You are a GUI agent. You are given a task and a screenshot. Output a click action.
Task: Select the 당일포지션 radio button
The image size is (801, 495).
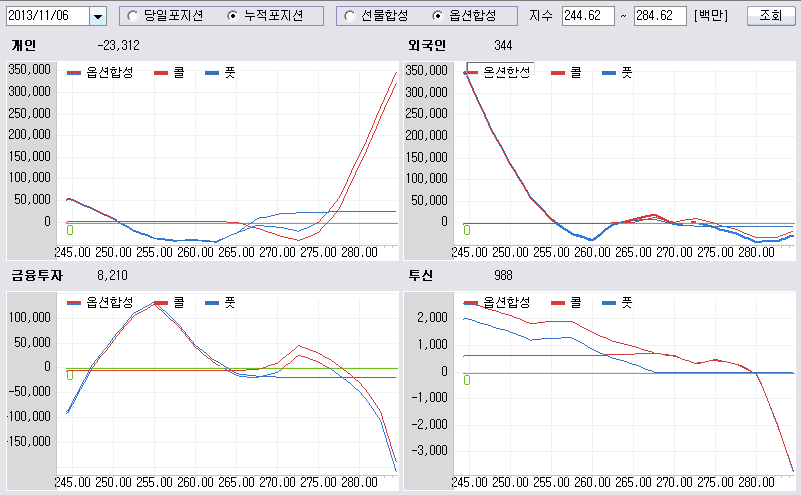[x=134, y=16]
